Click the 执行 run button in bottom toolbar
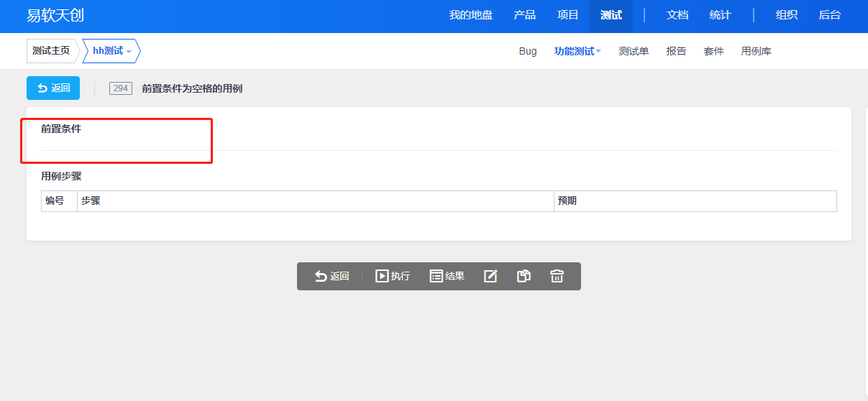This screenshot has width=868, height=401. coord(393,276)
